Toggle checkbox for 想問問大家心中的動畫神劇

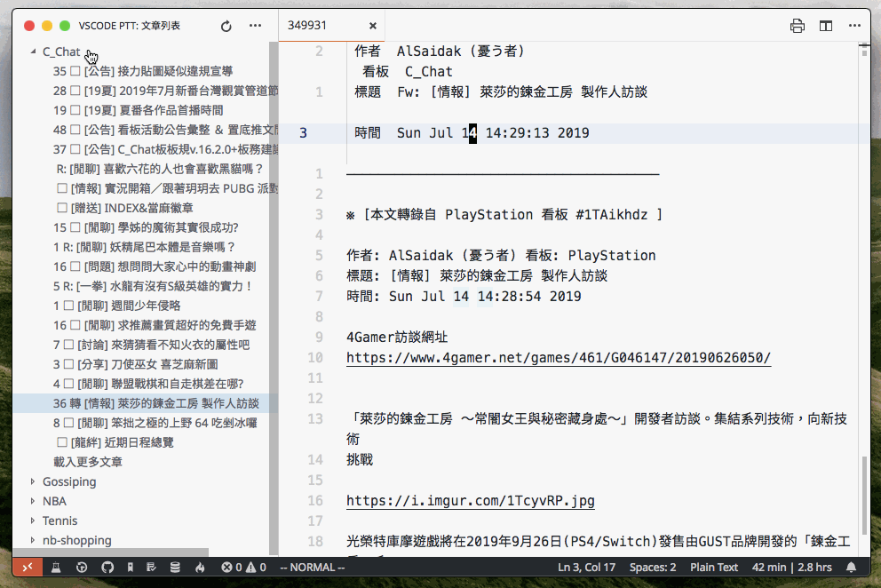[x=75, y=266]
